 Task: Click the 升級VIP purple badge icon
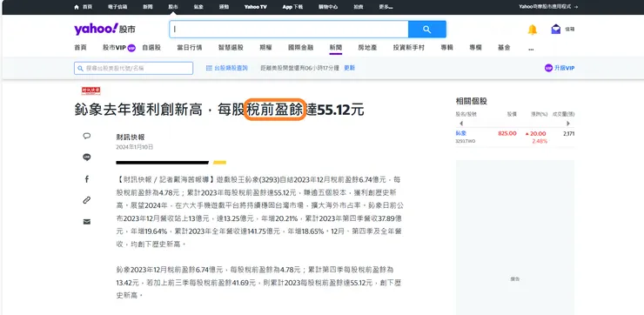pos(548,68)
